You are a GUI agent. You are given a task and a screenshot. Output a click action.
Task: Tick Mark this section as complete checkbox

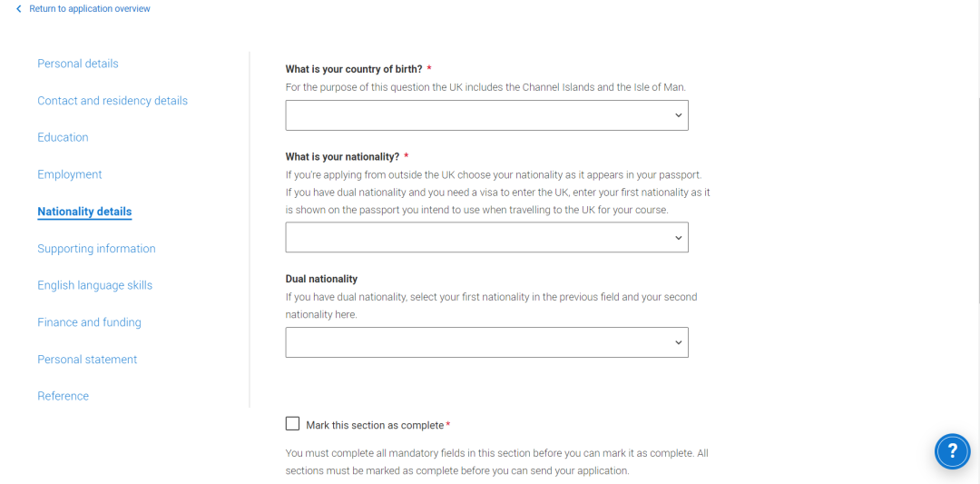(x=292, y=424)
